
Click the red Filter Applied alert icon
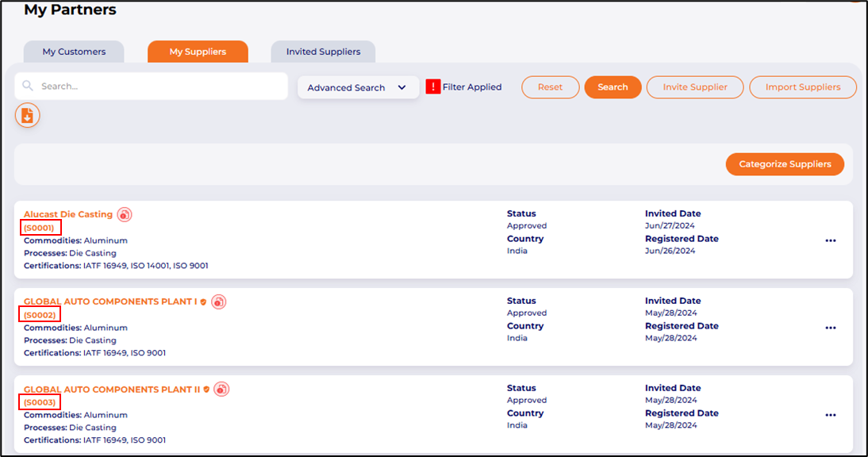tap(433, 87)
